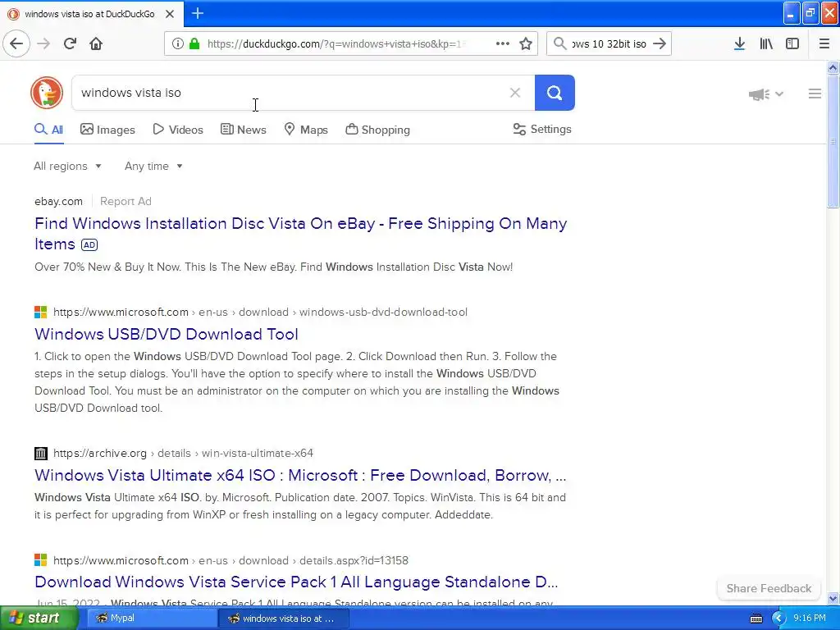Toggle the sidebar view icon
840x630 pixels.
792,43
